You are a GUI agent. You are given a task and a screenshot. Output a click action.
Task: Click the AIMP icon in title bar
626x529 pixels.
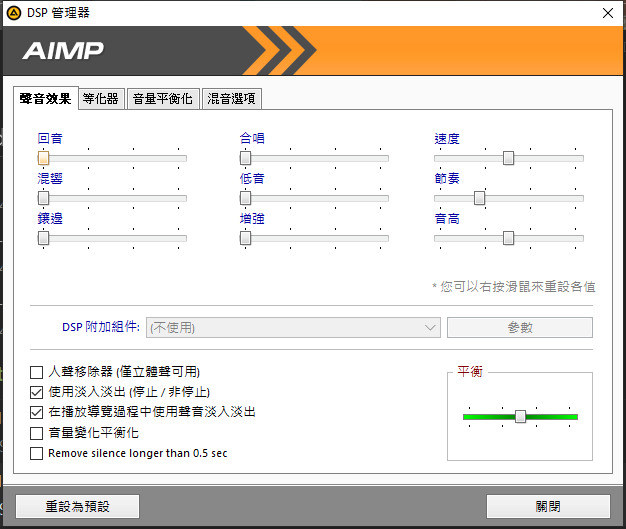[x=14, y=13]
